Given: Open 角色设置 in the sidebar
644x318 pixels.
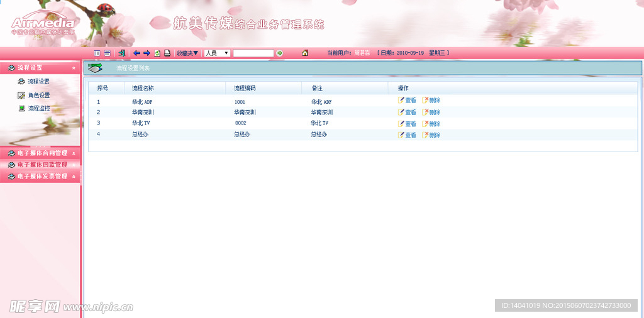Looking at the screenshot, I should [x=38, y=96].
